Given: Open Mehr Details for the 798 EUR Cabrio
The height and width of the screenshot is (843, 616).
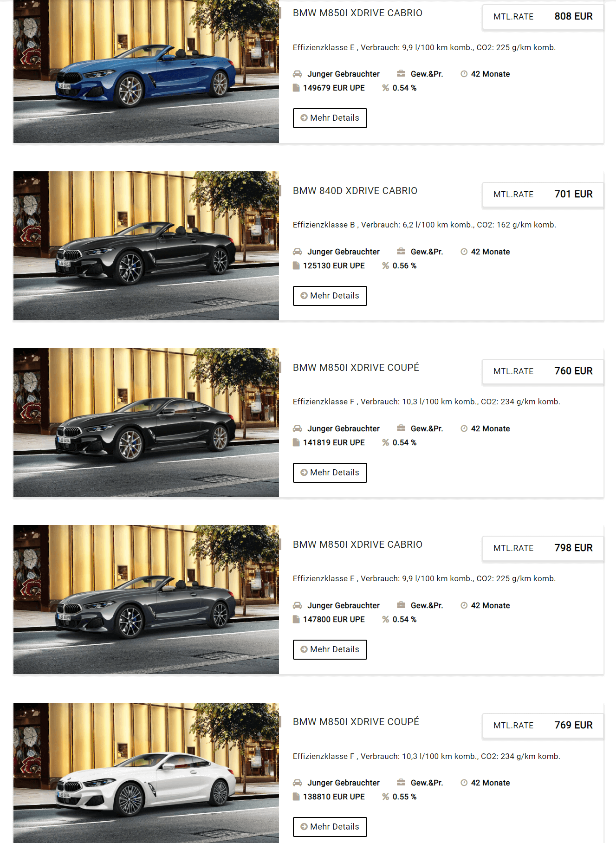Looking at the screenshot, I should (x=330, y=649).
